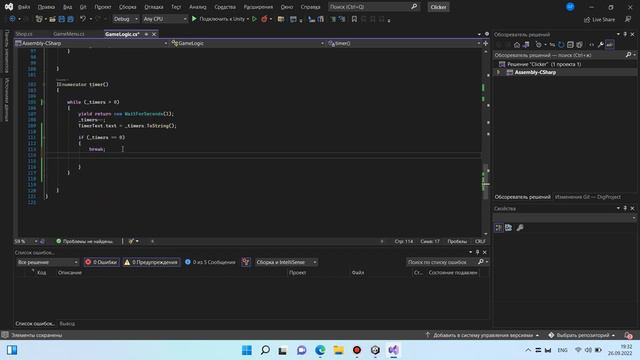Viewport: 640px width, 360px height.
Task: Click the hot reload flame icon
Action: coord(264,19)
